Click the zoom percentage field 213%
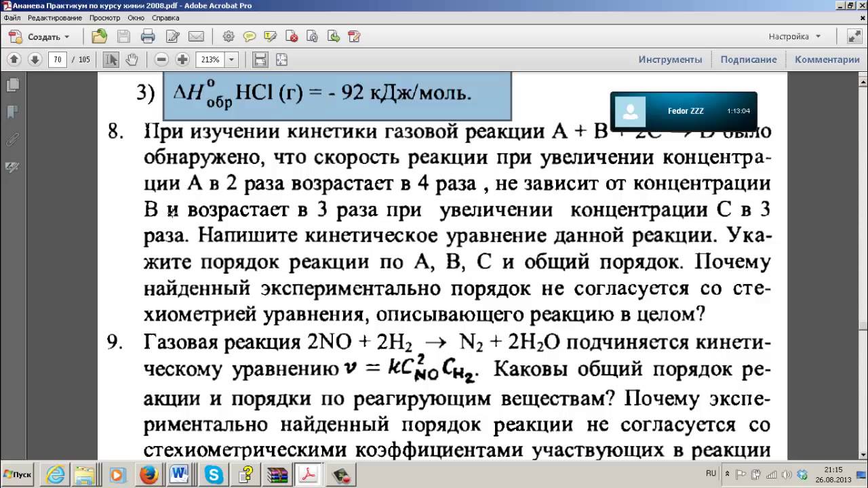The image size is (868, 488). pos(211,60)
